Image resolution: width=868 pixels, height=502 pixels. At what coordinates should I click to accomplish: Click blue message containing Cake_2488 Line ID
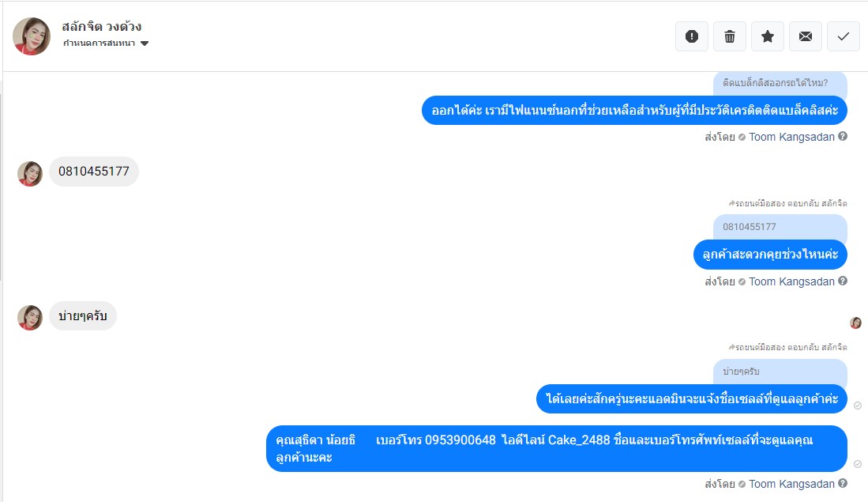tap(556, 448)
